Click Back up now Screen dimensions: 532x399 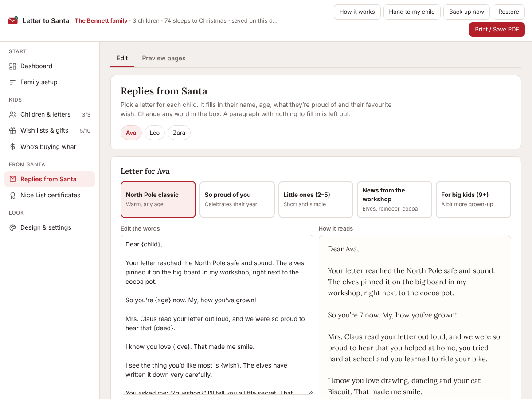tap(466, 12)
